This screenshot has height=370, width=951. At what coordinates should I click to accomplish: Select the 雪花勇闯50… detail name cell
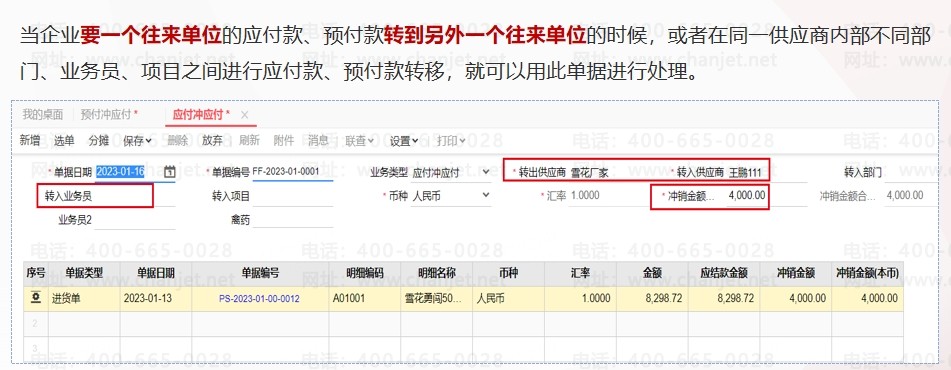coord(437,298)
